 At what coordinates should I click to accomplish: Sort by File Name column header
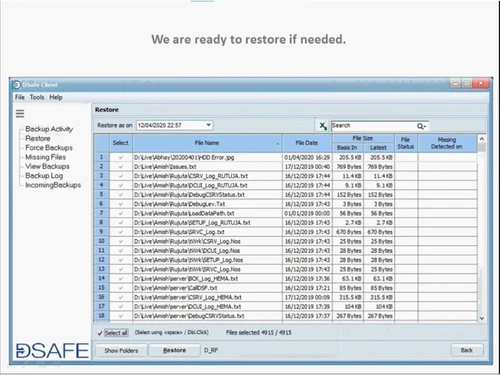pos(207,143)
